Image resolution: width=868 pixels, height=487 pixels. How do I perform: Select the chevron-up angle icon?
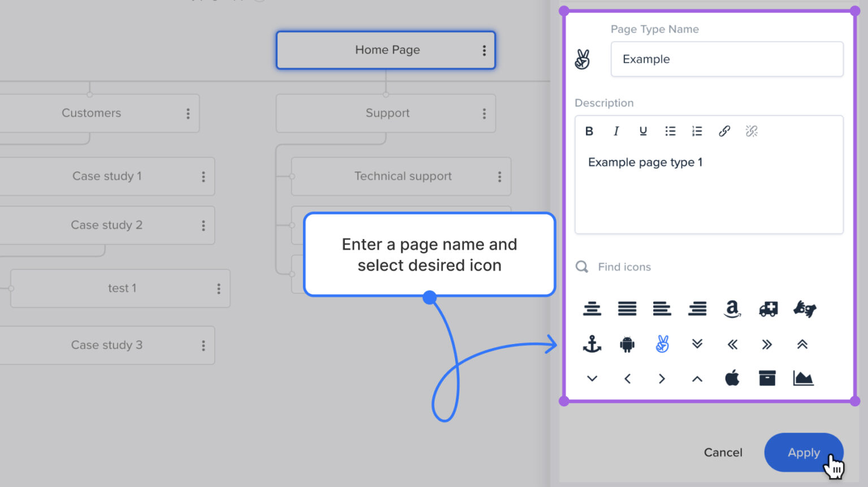pos(697,379)
